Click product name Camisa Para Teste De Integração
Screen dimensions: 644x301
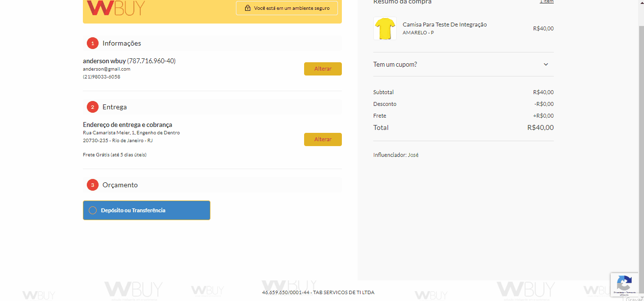444,25
